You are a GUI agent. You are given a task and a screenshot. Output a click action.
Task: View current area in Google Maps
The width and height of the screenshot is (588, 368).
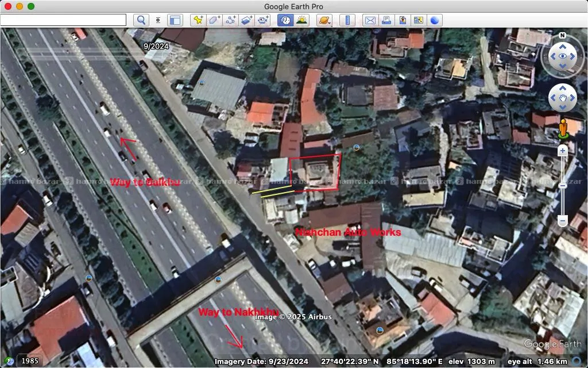tap(417, 20)
